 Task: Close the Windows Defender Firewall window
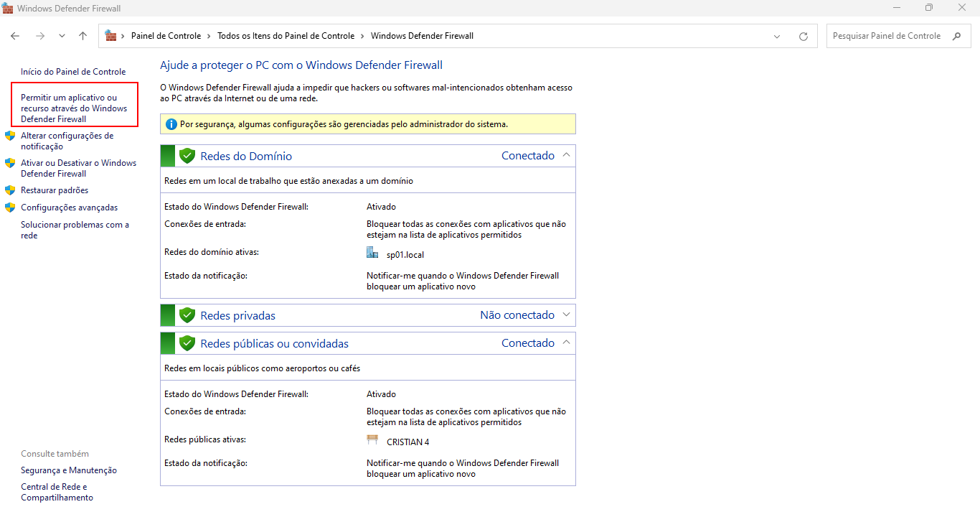click(963, 8)
